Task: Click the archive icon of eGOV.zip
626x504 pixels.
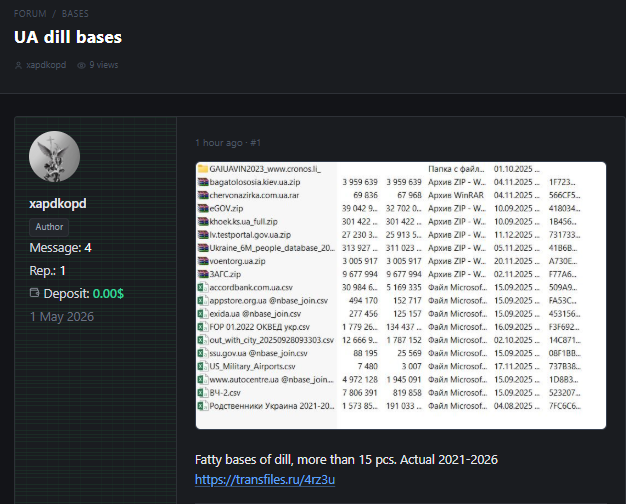Action: pos(203,208)
